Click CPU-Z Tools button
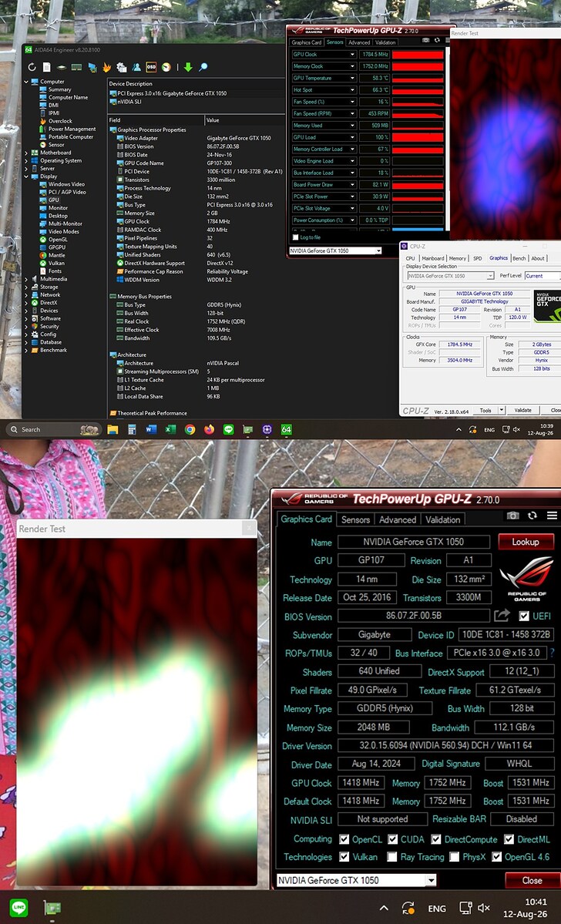This screenshot has height=924, width=561. [x=485, y=410]
